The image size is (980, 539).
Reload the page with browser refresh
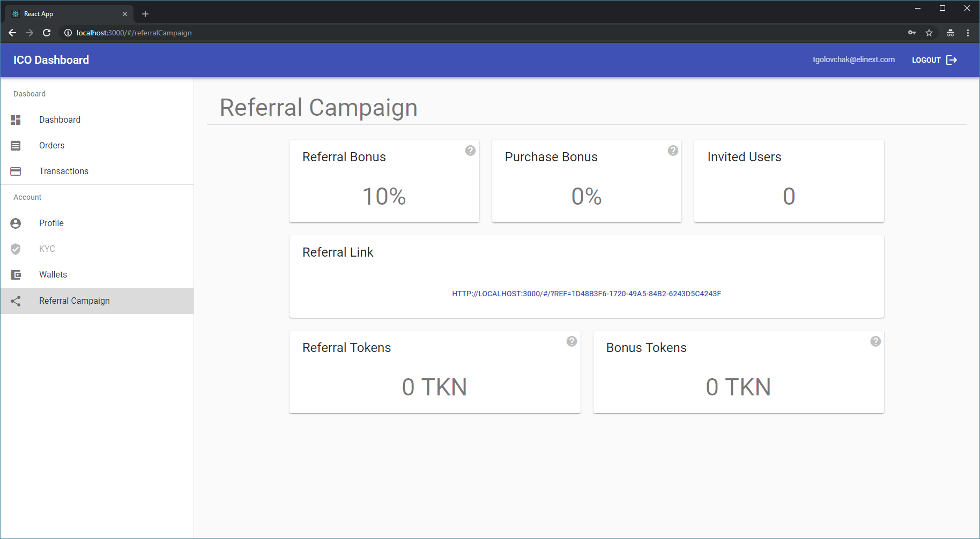pyautogui.click(x=47, y=33)
